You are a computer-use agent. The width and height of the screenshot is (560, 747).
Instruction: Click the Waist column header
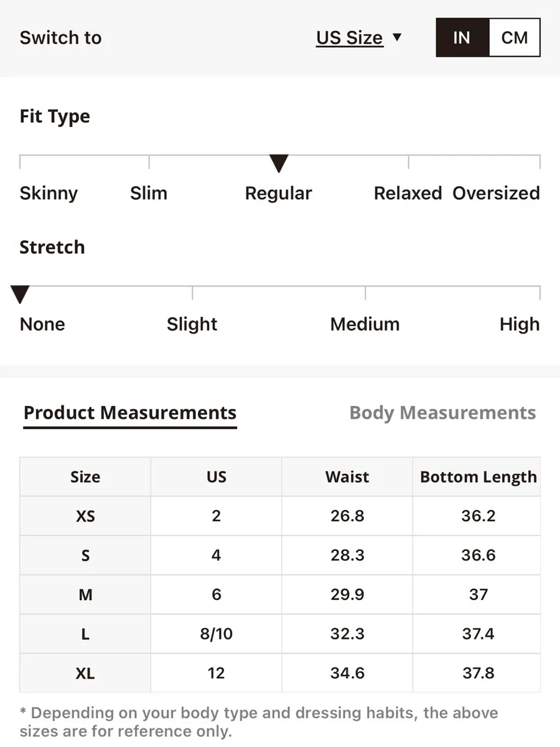(347, 477)
